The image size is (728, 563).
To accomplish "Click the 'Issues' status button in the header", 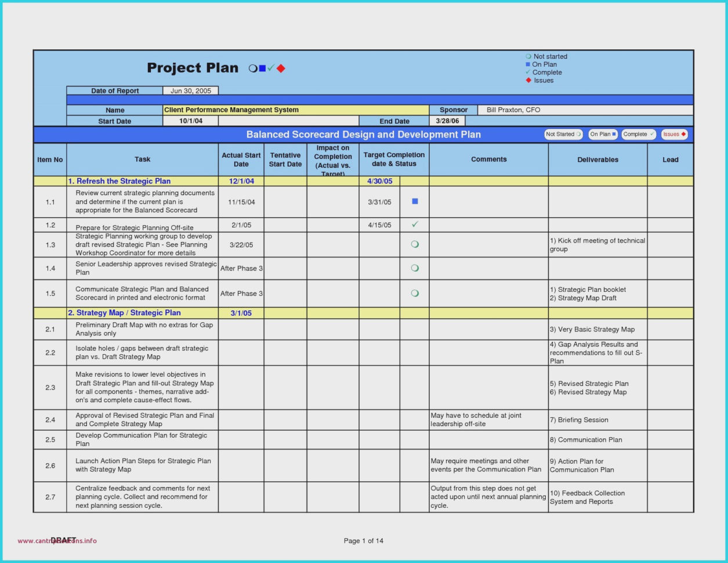I will click(673, 134).
